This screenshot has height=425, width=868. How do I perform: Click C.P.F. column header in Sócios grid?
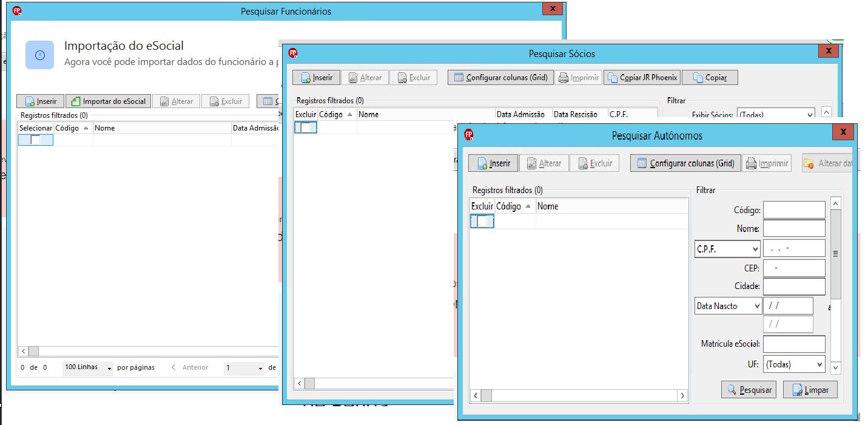coord(633,114)
